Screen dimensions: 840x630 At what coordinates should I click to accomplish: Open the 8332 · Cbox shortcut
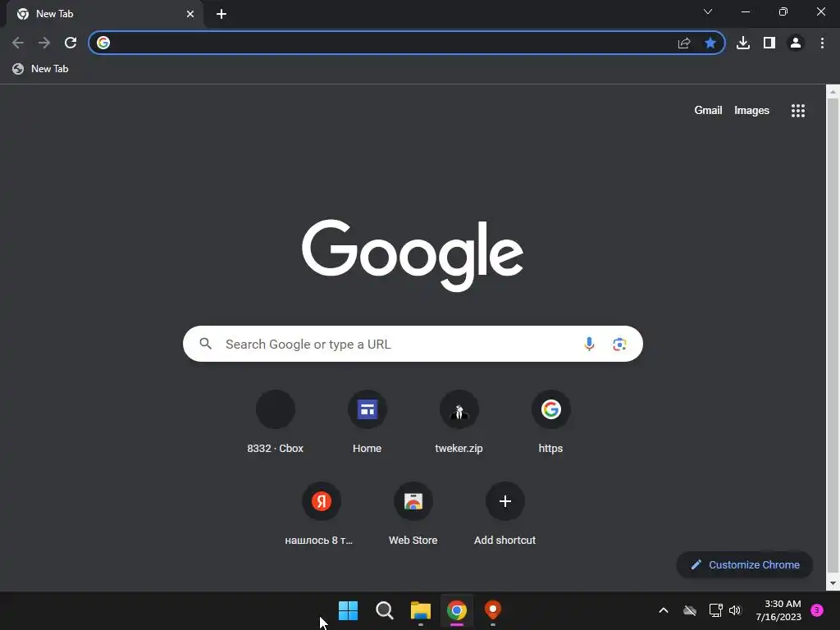276,422
